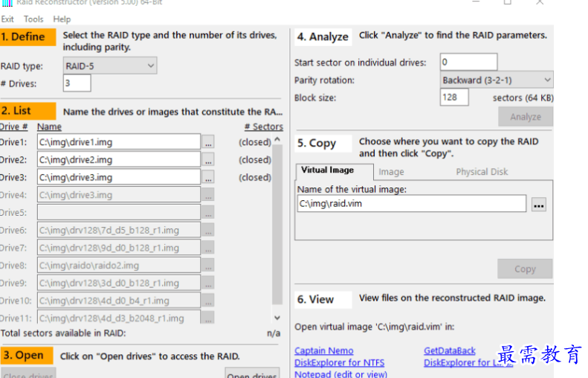Click the Copy button
The height and width of the screenshot is (378, 588).
click(x=525, y=269)
